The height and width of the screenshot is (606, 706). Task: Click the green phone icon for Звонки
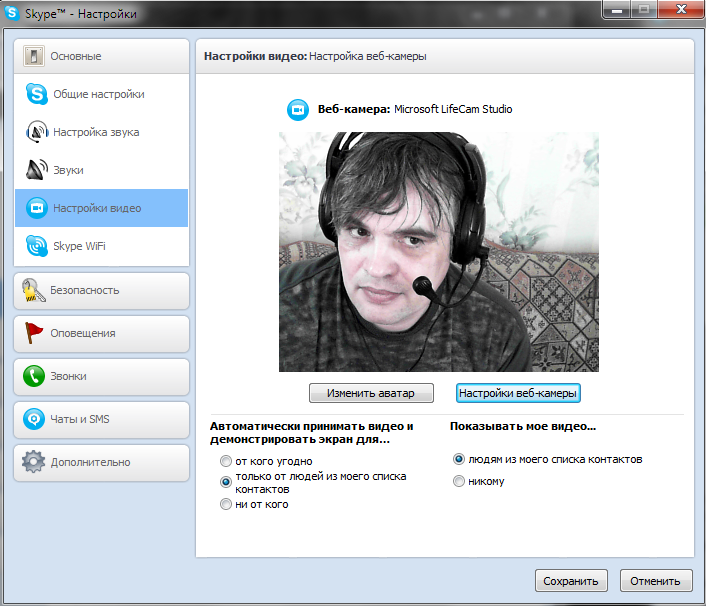point(34,376)
